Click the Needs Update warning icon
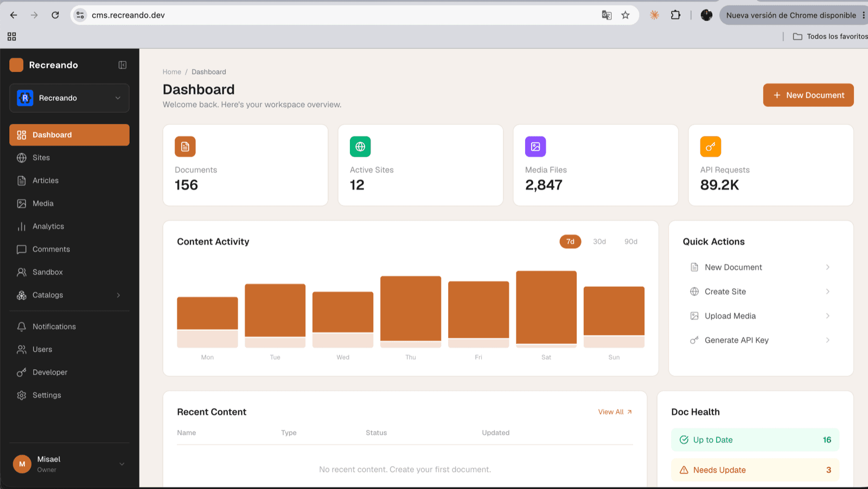This screenshot has height=489, width=868. click(684, 470)
